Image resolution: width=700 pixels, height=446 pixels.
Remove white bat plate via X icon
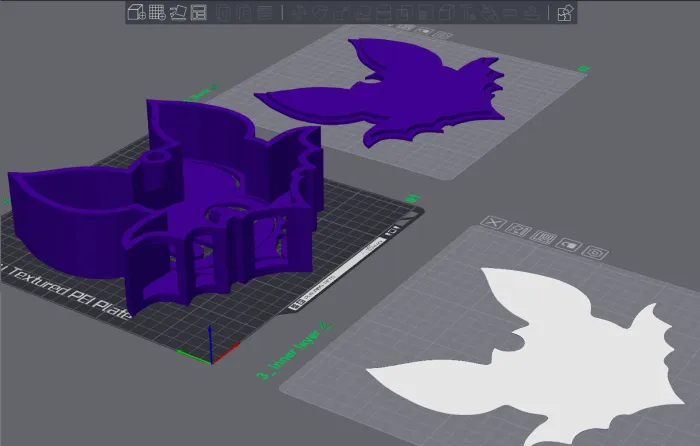point(491,223)
